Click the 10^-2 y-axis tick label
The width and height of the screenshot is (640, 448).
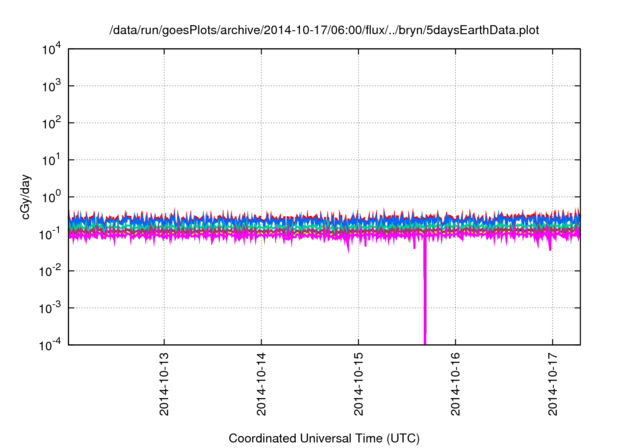pyautogui.click(x=50, y=271)
